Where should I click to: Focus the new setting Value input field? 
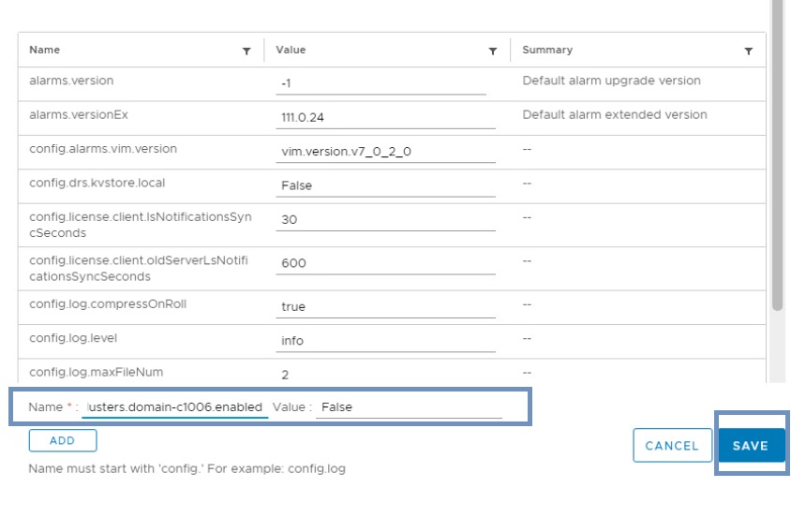pyautogui.click(x=409, y=407)
